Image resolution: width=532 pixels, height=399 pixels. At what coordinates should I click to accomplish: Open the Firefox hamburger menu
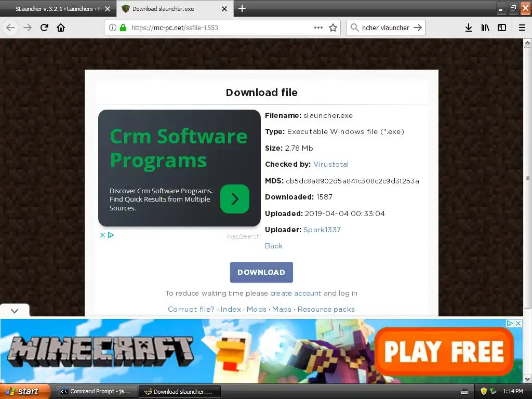click(522, 28)
